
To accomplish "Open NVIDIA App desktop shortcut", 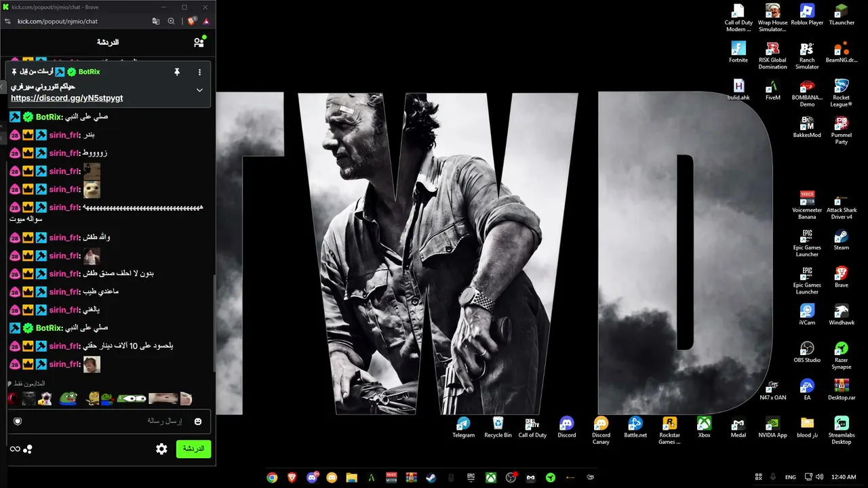I will click(x=772, y=427).
